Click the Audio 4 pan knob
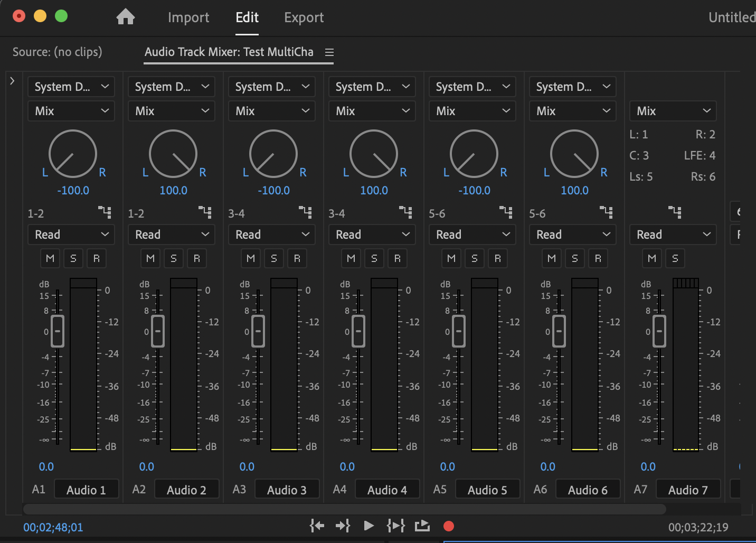The height and width of the screenshot is (543, 756). click(x=374, y=154)
